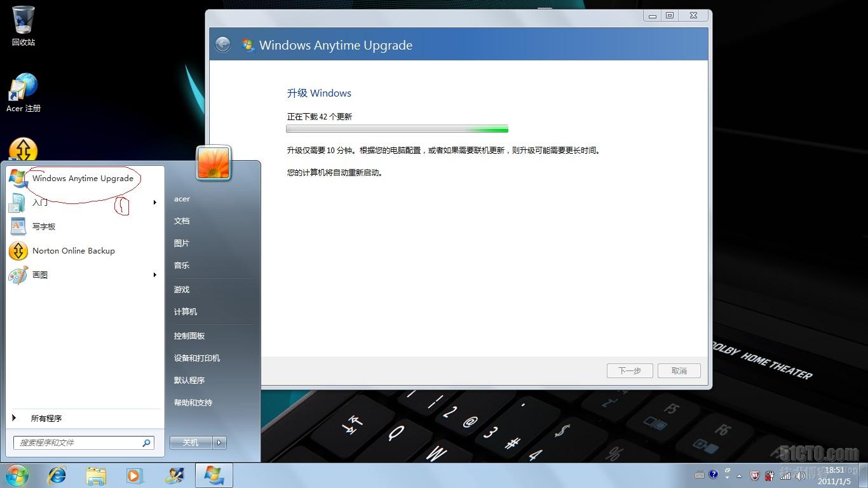Click the battery power tray icon

coord(770,475)
